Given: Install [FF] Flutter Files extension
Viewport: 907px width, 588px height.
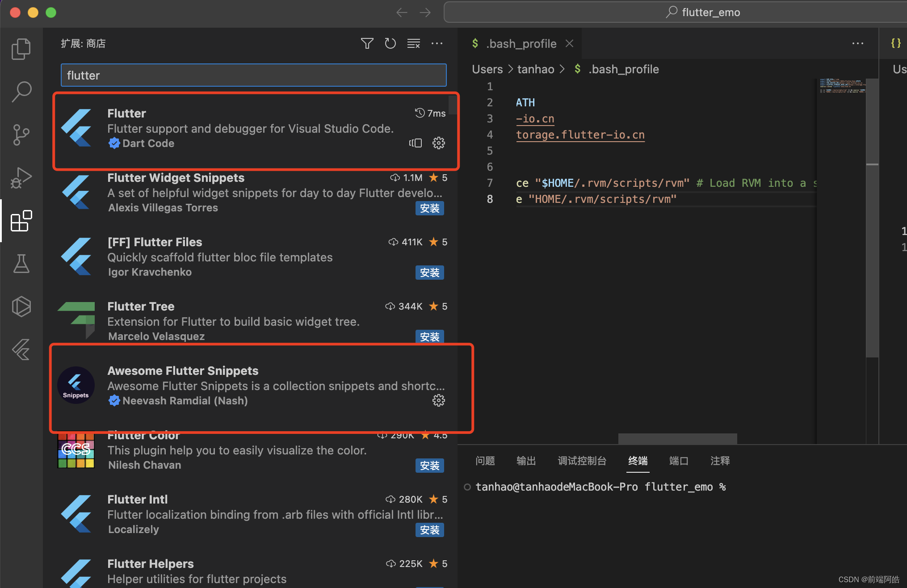Looking at the screenshot, I should click(x=429, y=273).
